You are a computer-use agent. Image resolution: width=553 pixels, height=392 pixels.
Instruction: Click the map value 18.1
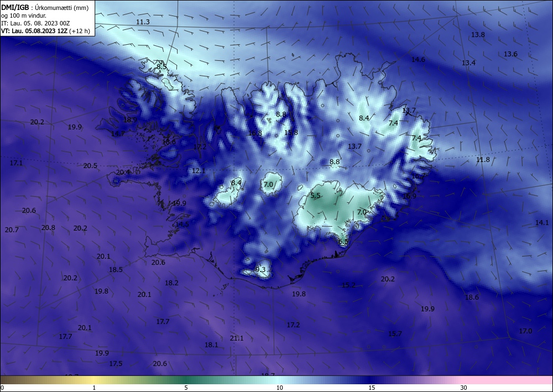pos(211,345)
